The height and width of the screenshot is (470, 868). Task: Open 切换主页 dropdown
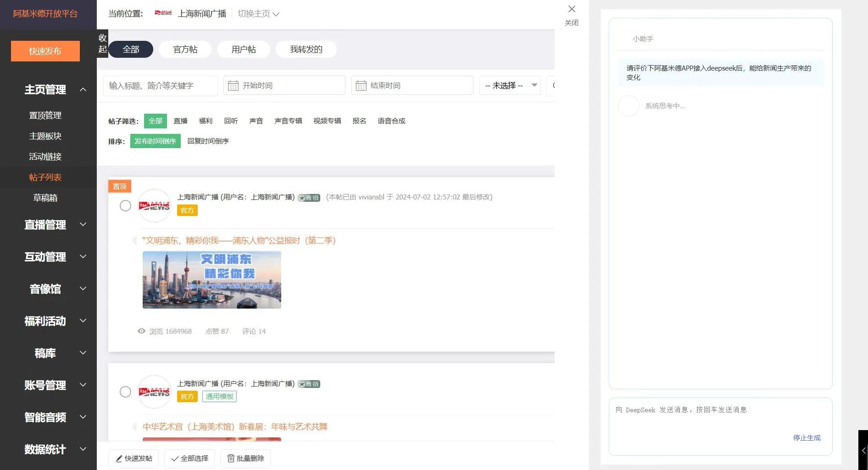coord(258,14)
